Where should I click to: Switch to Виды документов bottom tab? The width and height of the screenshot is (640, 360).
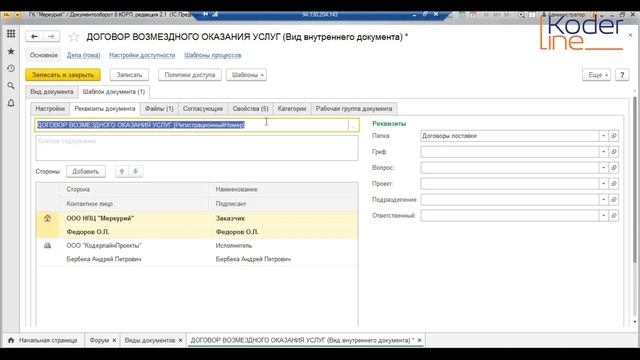[150, 340]
